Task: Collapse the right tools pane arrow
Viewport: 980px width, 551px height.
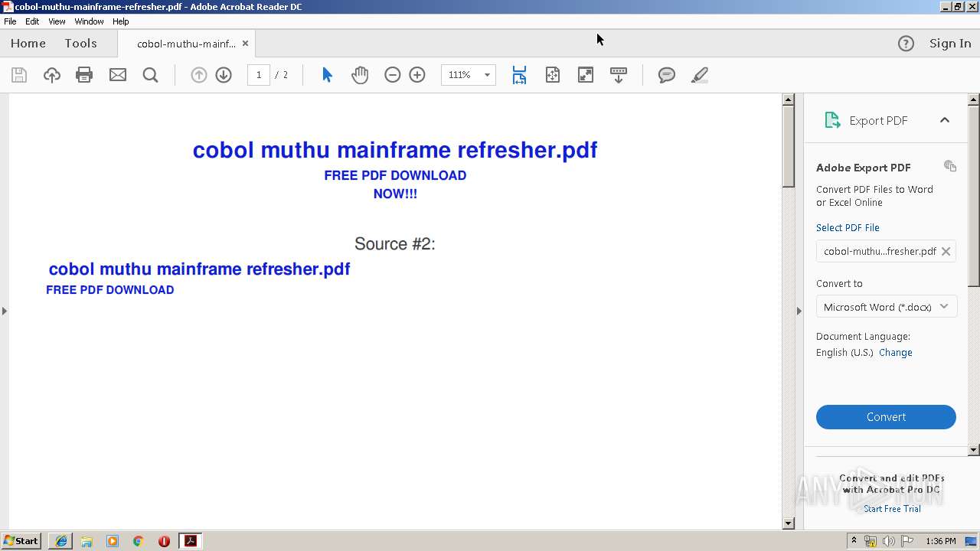Action: click(799, 311)
